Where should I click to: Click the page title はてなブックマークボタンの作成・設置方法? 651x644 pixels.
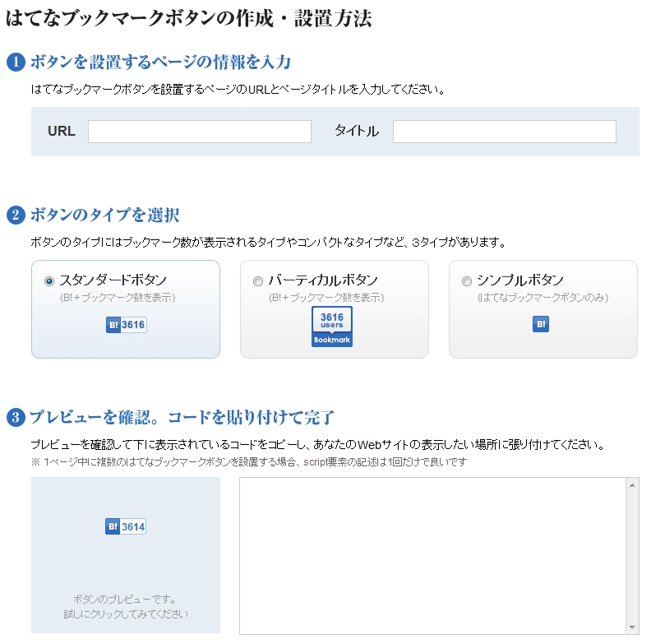coord(189,19)
